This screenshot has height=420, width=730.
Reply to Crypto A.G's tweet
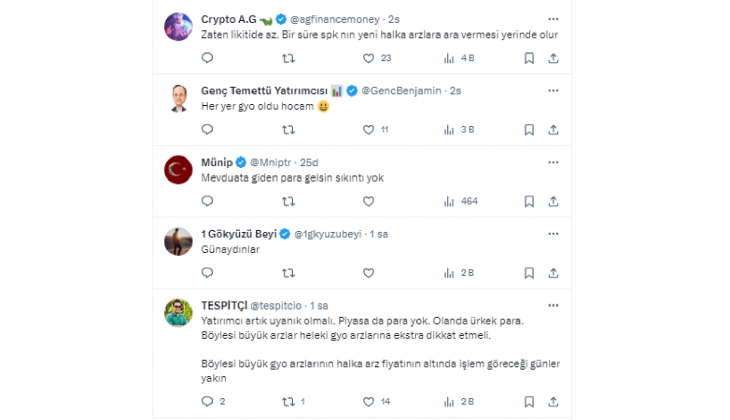(x=207, y=58)
